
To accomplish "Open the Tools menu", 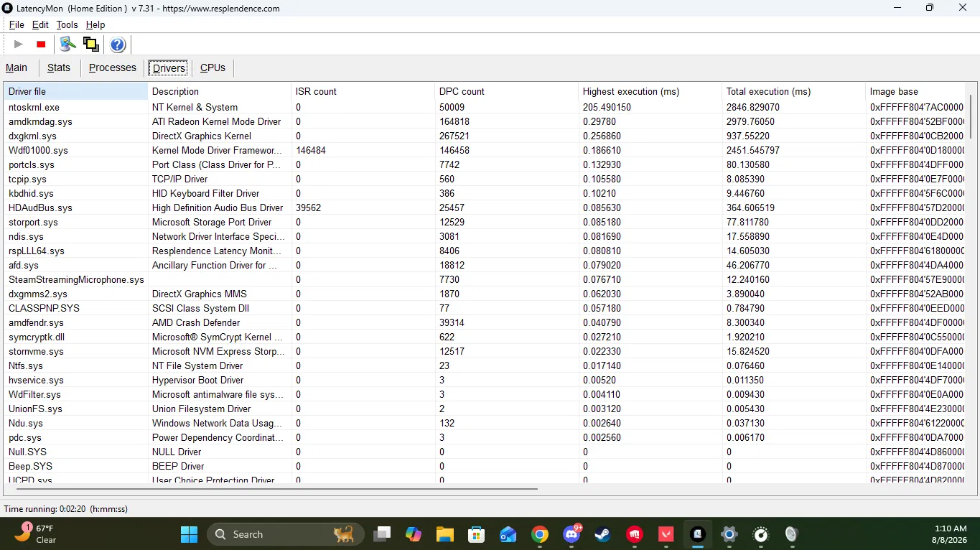I will tap(67, 24).
